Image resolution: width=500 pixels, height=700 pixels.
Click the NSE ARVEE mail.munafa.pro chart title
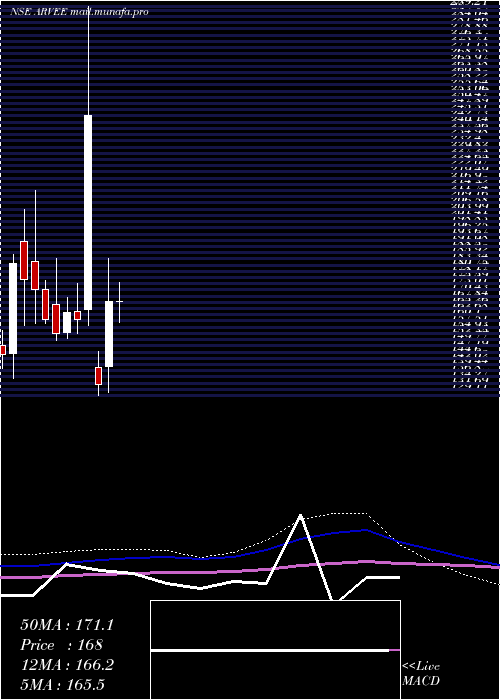pos(79,12)
